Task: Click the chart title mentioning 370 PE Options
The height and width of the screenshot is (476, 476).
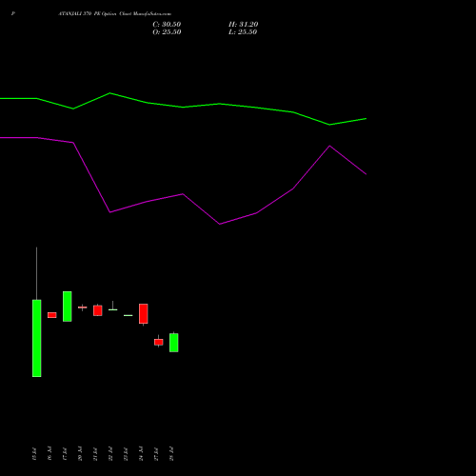Action: click(x=115, y=14)
